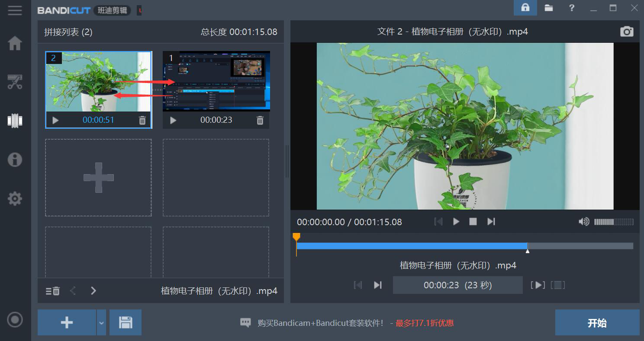Open the hamburger menu in the title bar
The width and height of the screenshot is (644, 341).
point(15,10)
